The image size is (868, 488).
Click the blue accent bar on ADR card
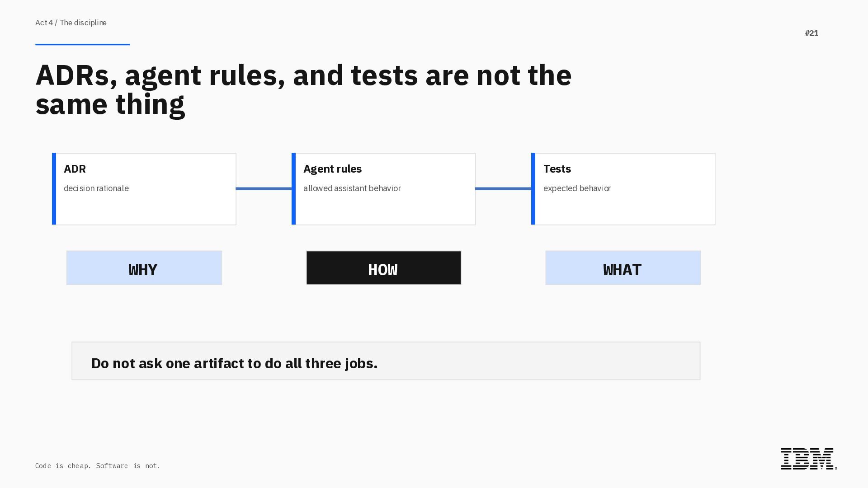54,189
